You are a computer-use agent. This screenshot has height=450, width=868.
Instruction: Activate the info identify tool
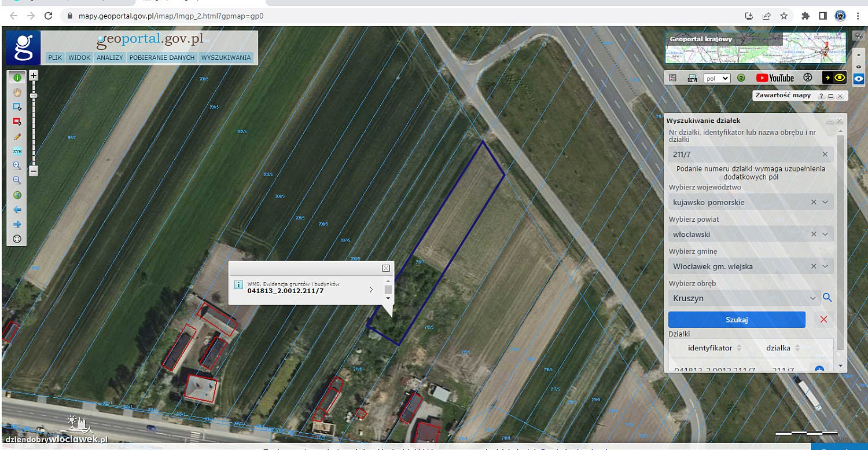[17, 78]
